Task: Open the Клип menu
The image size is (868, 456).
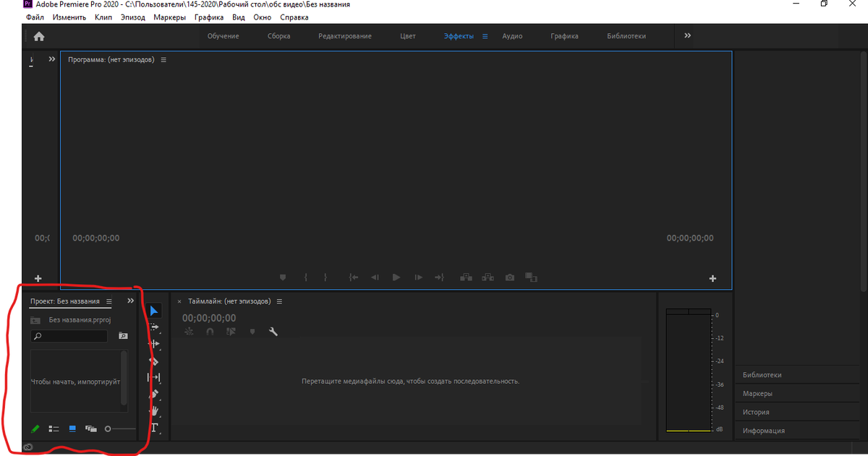Action: (x=103, y=17)
